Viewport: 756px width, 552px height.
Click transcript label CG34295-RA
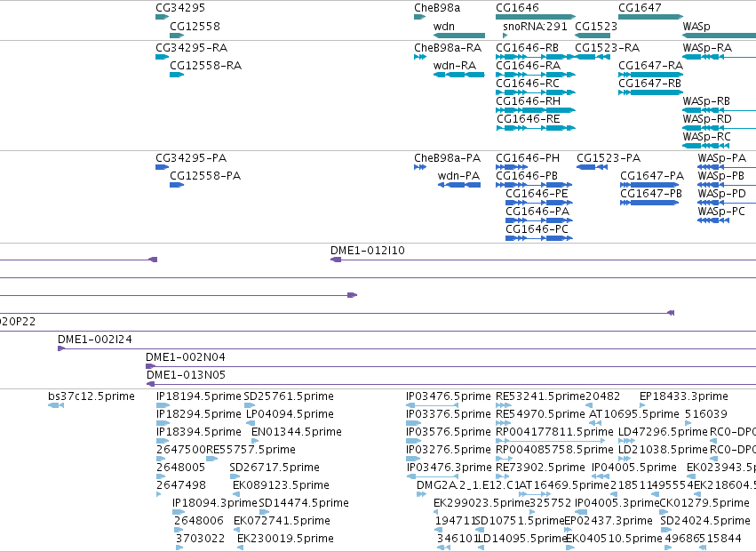point(191,48)
